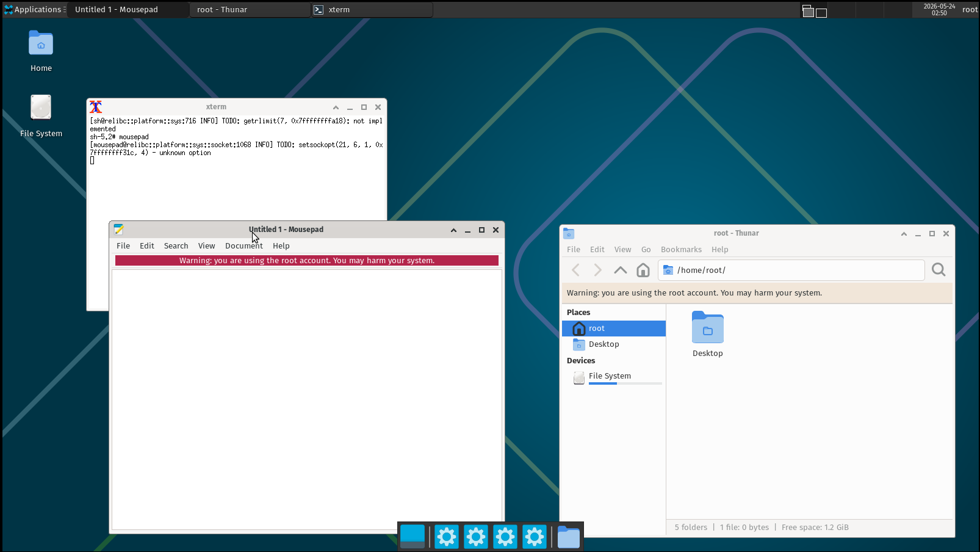This screenshot has width=980, height=552.
Task: Click the xterm window's X logo icon
Action: [x=96, y=107]
